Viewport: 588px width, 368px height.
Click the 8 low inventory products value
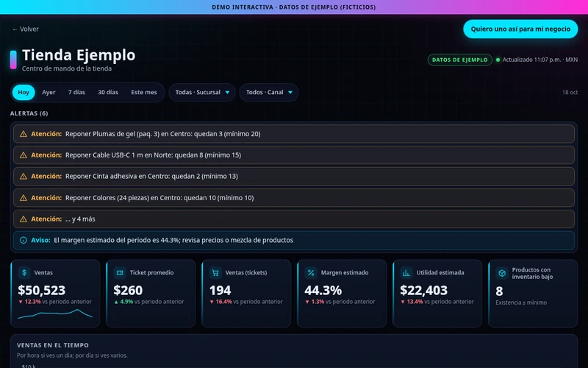tap(499, 291)
